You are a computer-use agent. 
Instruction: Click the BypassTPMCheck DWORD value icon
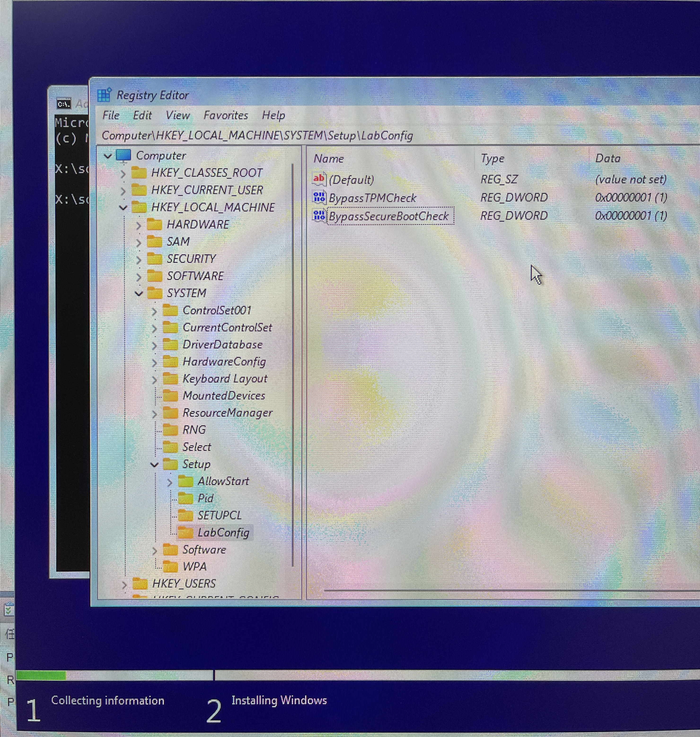319,197
